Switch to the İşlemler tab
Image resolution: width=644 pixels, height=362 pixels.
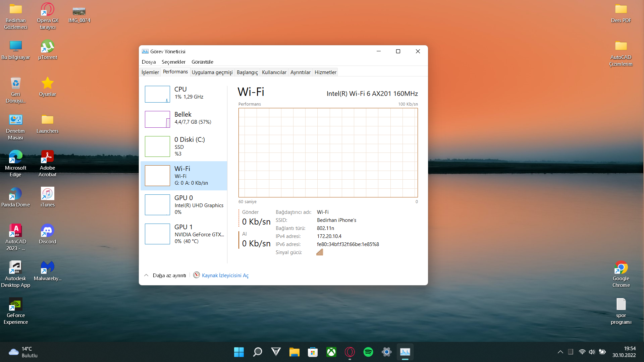(150, 72)
